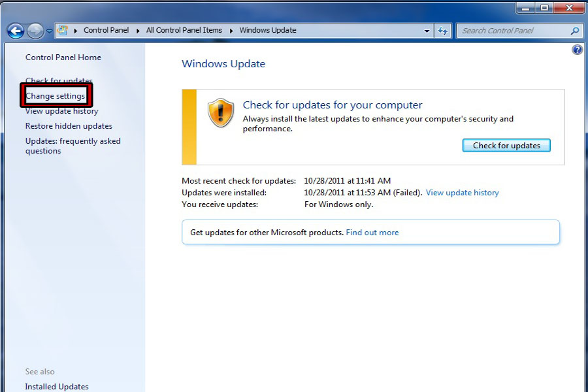Image resolution: width=588 pixels, height=392 pixels.
Task: Select the Control Panel breadcrumb
Action: (x=106, y=30)
